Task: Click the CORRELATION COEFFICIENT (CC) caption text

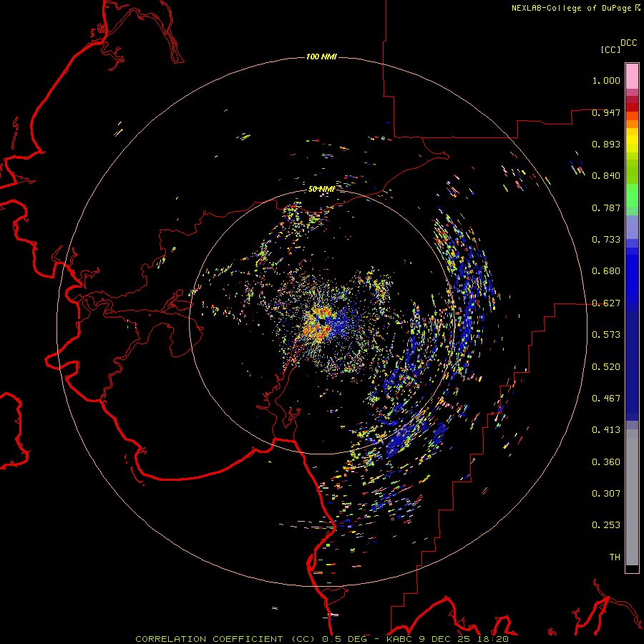Action: (x=225, y=639)
